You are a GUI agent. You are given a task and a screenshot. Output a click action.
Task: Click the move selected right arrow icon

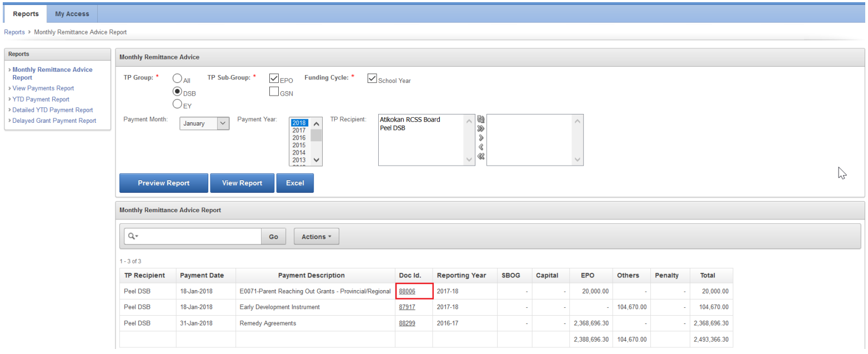(481, 138)
